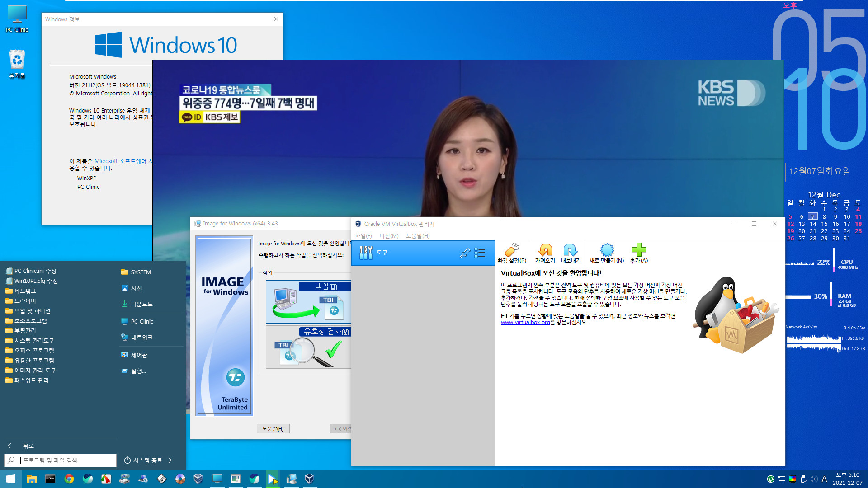Screen dimensions: 868x488
Task: Pin the VirtualBox Tools pane with pushpin icon
Action: pos(465,253)
